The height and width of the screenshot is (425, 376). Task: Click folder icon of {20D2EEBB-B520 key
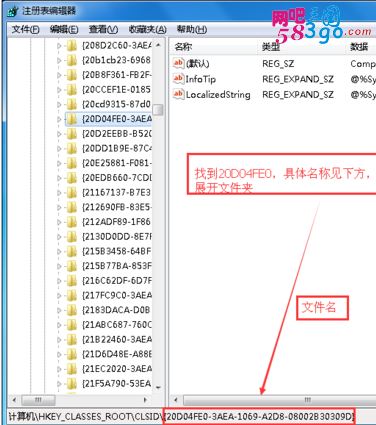click(x=71, y=134)
